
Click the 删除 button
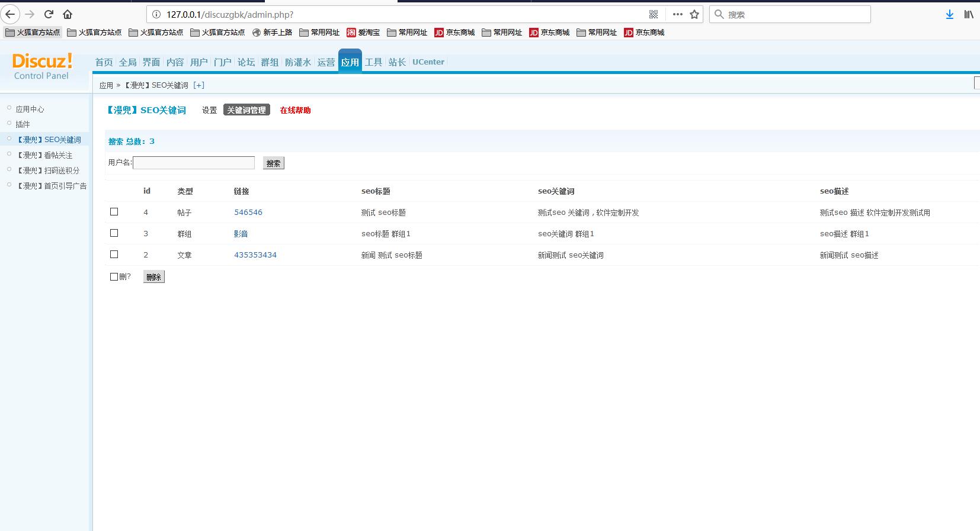pyautogui.click(x=153, y=277)
